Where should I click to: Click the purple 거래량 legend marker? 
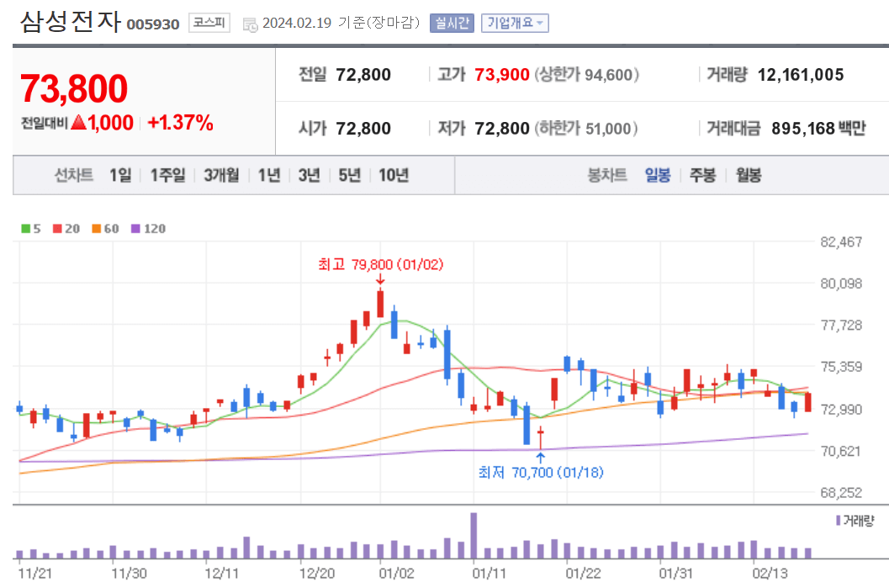(838, 521)
